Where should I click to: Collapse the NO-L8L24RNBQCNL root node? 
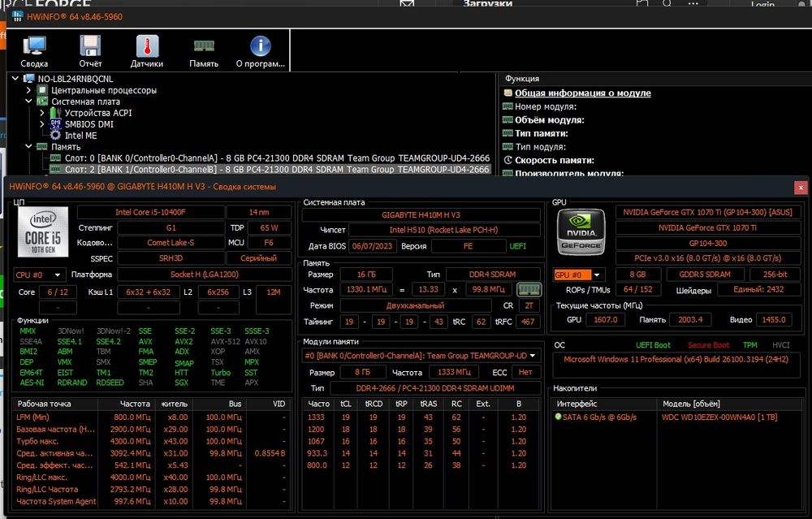click(x=15, y=79)
